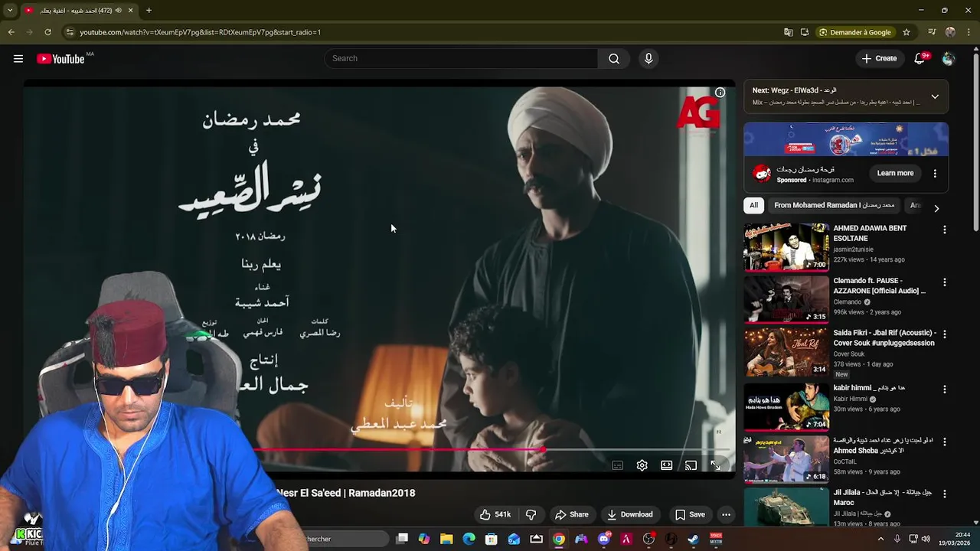Click Demander à Google button
The height and width of the screenshot is (551, 980).
[855, 32]
